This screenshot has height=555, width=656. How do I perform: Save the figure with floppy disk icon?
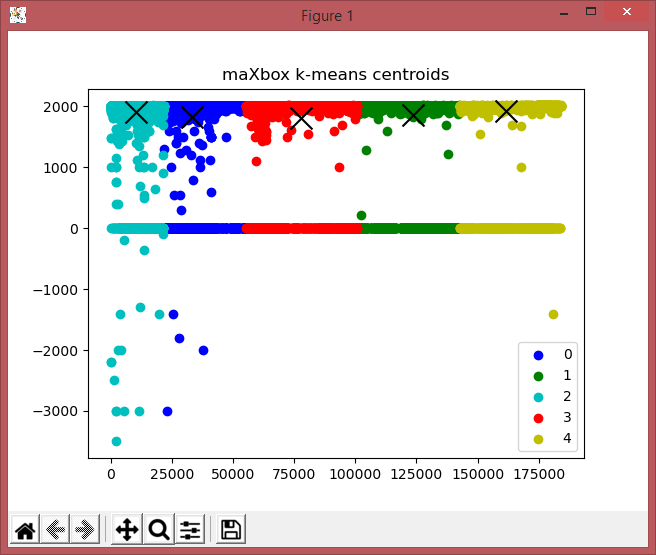pyautogui.click(x=231, y=530)
